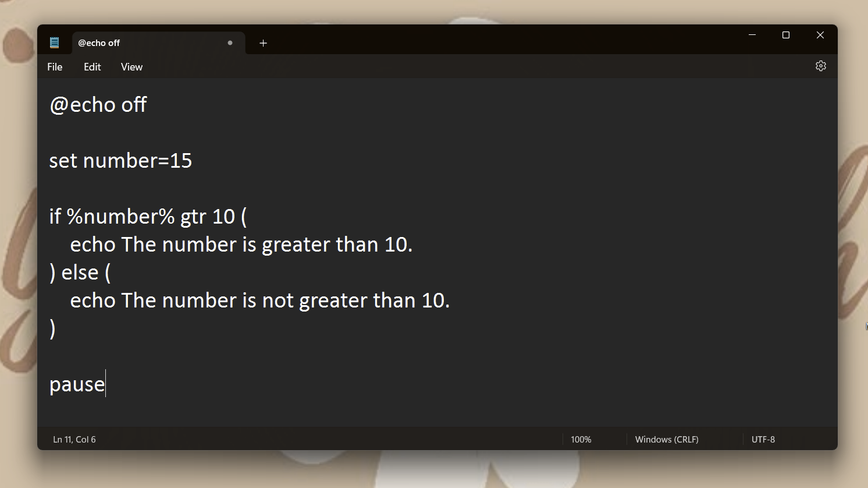Click the line containing set number=15

click(x=120, y=161)
